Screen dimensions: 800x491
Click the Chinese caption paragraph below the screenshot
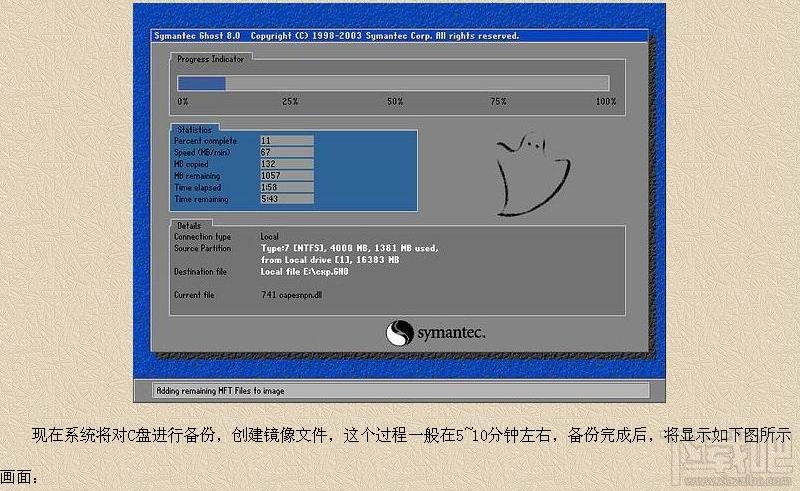tap(395, 456)
